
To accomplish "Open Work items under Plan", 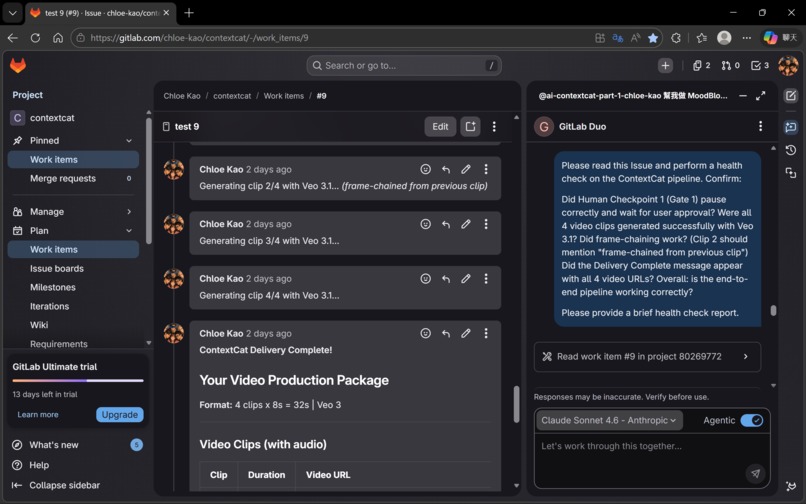I will (73, 249).
